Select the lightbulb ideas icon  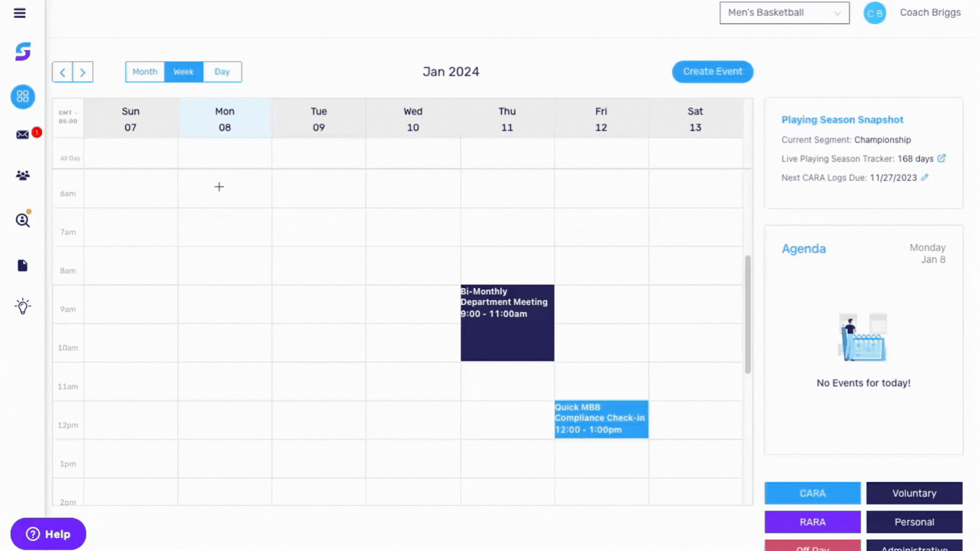pos(22,306)
